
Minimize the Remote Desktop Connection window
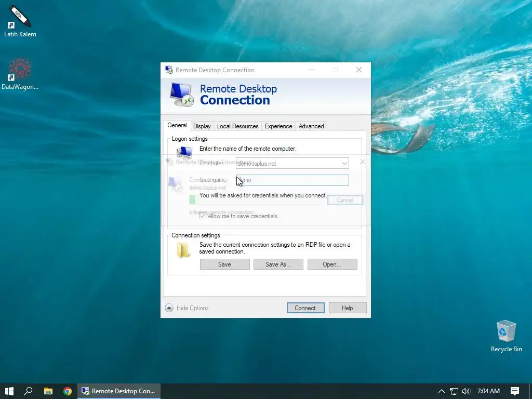312,70
